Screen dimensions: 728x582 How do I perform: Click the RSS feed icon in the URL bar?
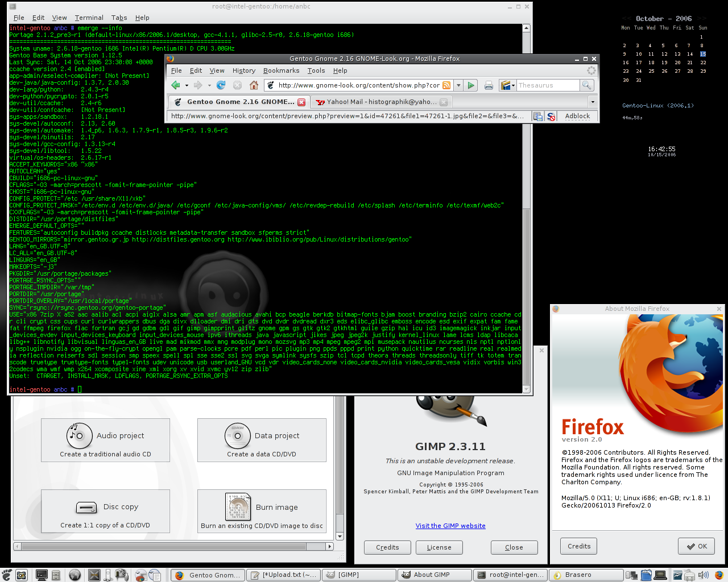446,85
